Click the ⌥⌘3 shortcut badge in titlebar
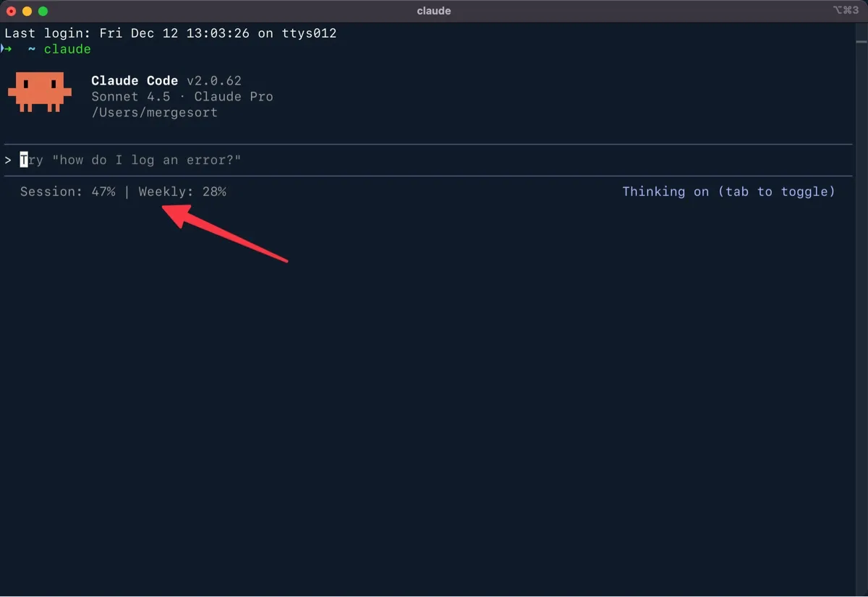868x597 pixels. pyautogui.click(x=845, y=10)
